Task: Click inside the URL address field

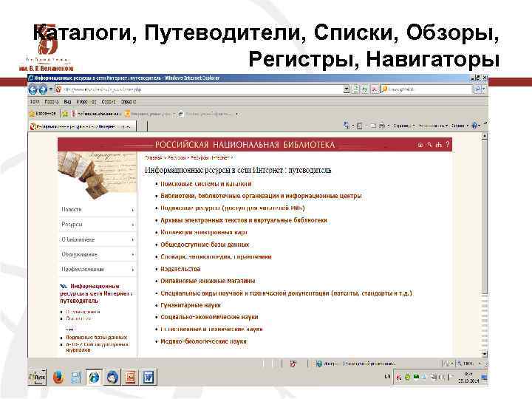Action: (200, 89)
